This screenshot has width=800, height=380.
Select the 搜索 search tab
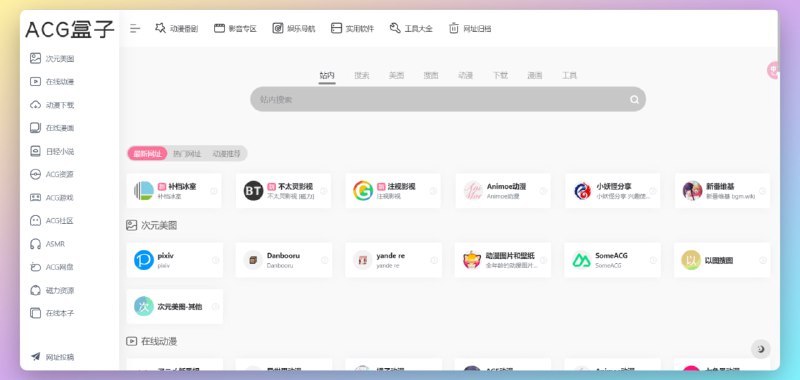click(362, 75)
